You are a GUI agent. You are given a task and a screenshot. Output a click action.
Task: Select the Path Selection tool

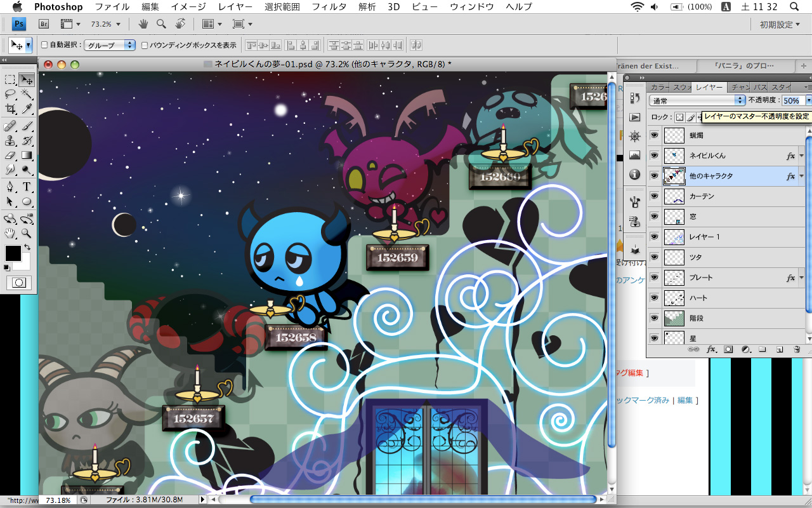coord(10,201)
